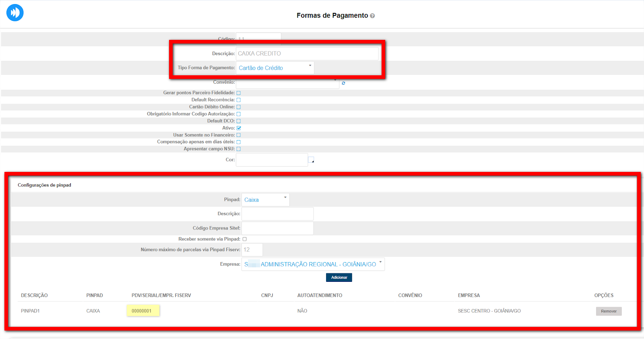This screenshot has width=644, height=339.
Task: Enable Receber somente via Pinpad
Action: coord(244,239)
